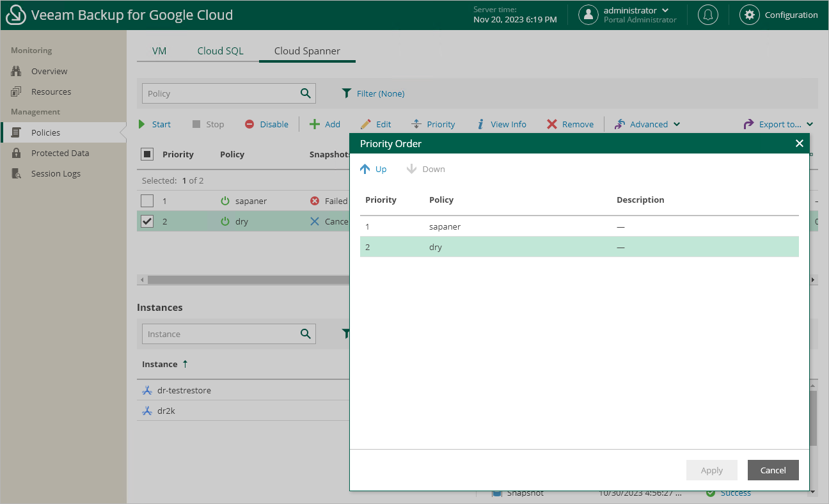This screenshot has width=829, height=504.
Task: Click Disable policy icon
Action: click(249, 124)
